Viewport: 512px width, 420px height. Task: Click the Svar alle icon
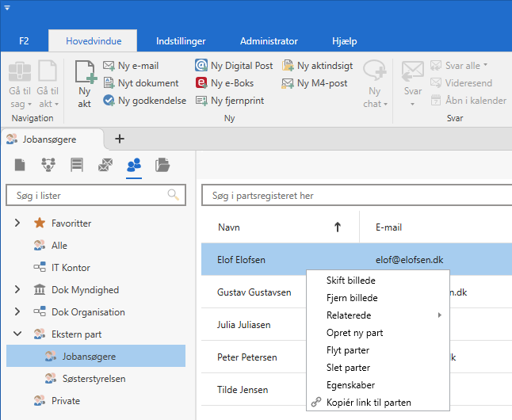click(436, 65)
